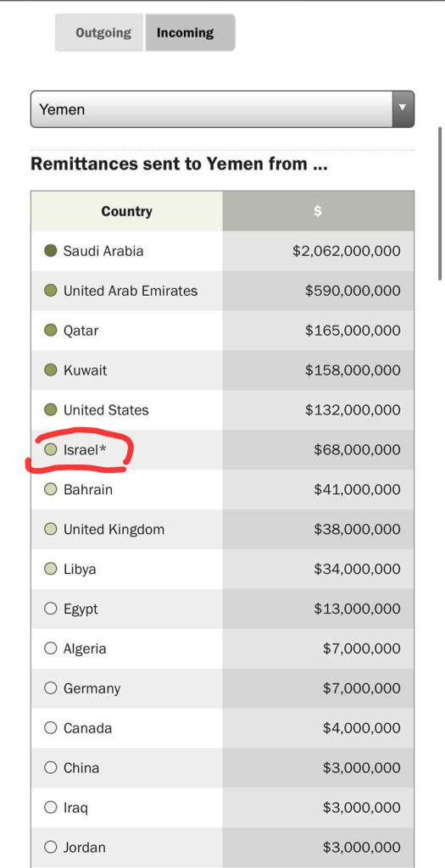Screen dimensions: 445x868
Task: Click the $ column header
Action: tap(318, 211)
